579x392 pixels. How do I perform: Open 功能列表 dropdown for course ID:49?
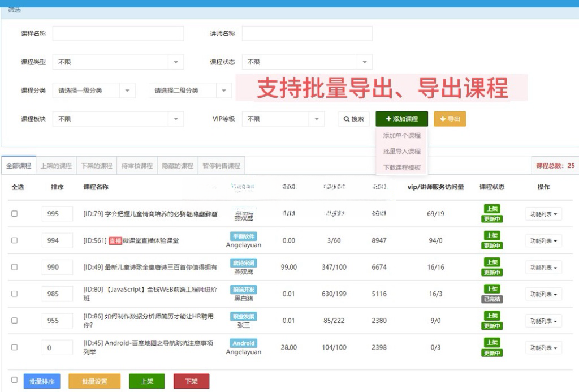pos(543,267)
